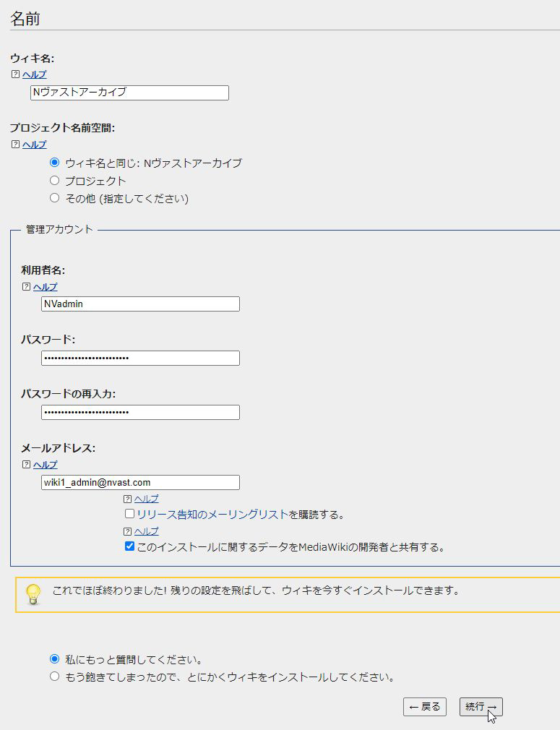560x730 pixels.
Task: Click the ウィキ名 text field
Action: click(x=129, y=93)
